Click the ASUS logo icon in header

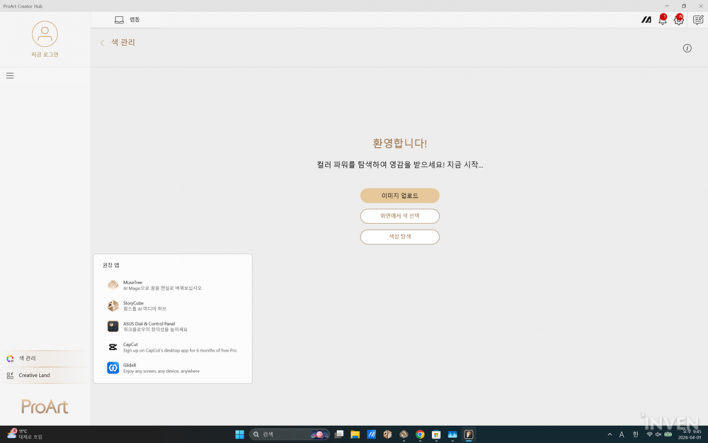646,20
